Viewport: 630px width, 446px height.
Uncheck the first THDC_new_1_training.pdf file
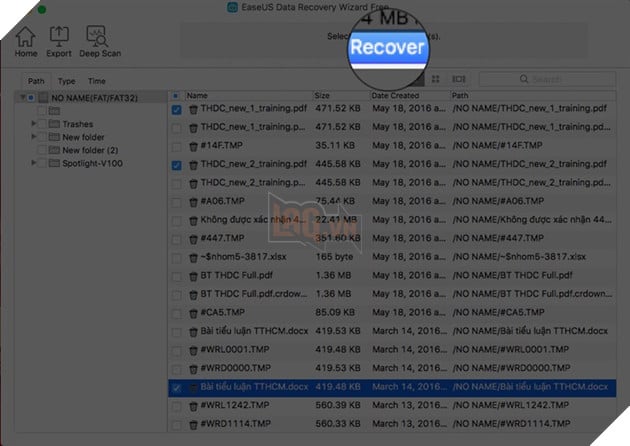click(176, 109)
